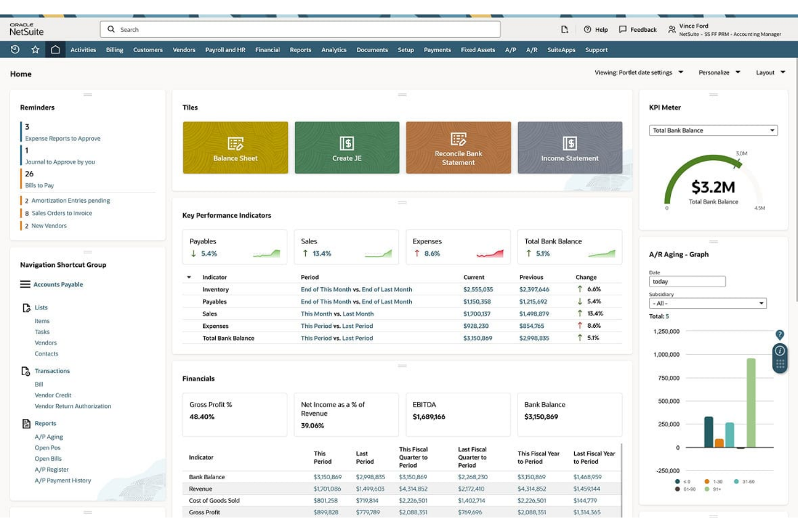Click Bank Balance This Period $3,150,869 cell

[x=327, y=477]
